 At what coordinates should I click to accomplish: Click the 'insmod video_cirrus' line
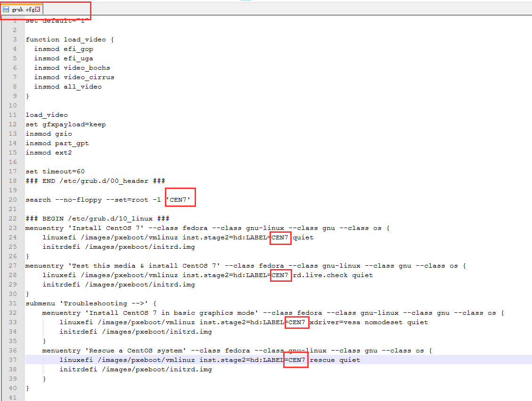74,77
